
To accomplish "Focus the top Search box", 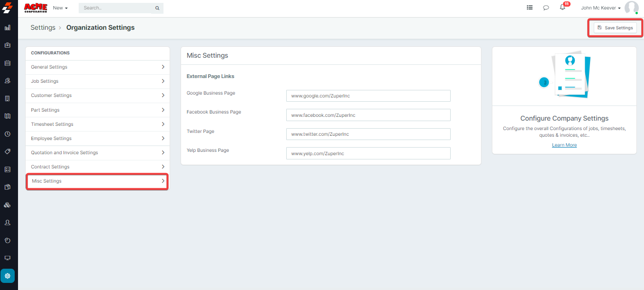I will pos(118,8).
